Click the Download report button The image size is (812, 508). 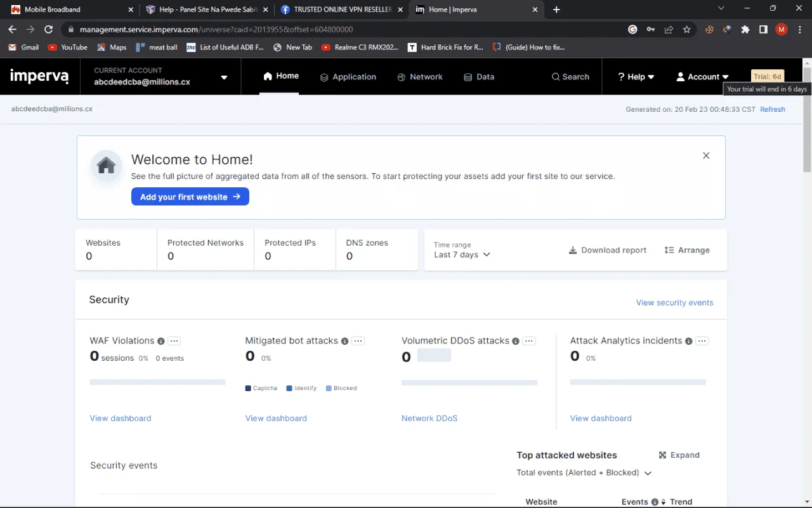coord(608,250)
